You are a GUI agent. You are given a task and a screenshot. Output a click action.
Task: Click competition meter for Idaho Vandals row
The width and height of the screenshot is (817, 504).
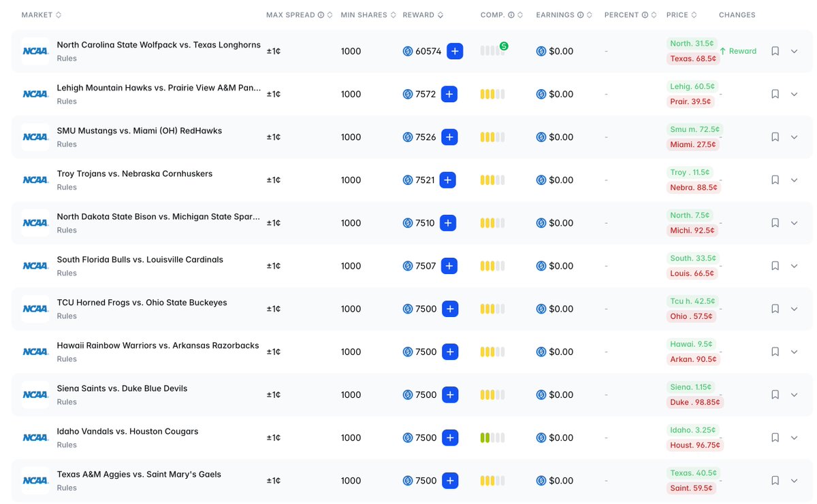(x=492, y=438)
